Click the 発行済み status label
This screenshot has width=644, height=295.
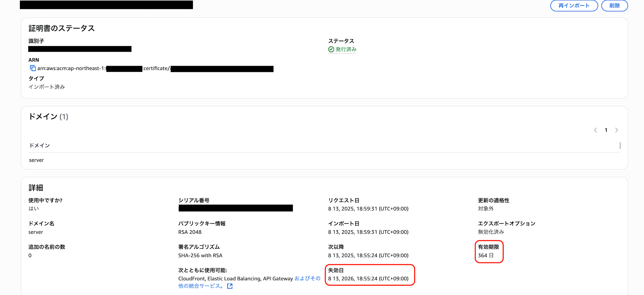[x=346, y=49]
